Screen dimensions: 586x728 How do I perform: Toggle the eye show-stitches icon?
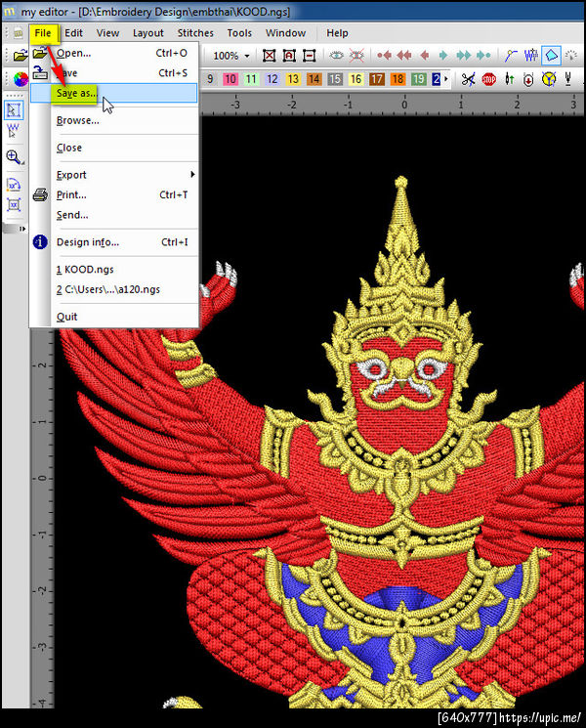point(336,56)
